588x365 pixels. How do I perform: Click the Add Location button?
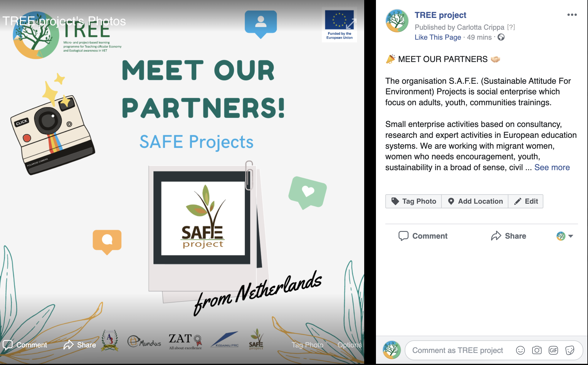tap(475, 201)
